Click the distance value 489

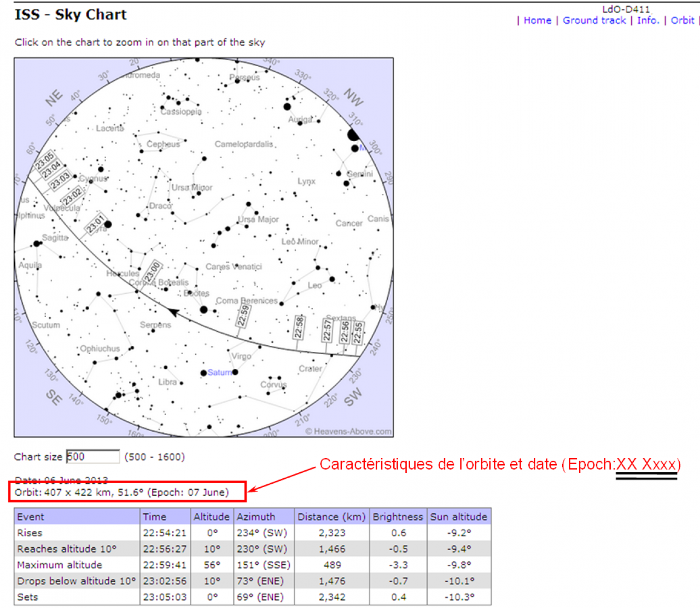pyautogui.click(x=332, y=565)
